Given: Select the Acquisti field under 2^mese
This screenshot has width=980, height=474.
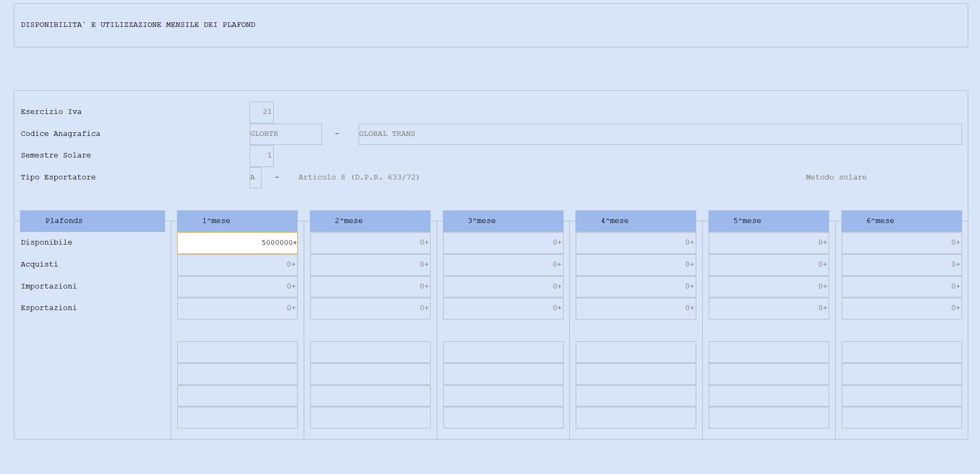Looking at the screenshot, I should [x=370, y=265].
